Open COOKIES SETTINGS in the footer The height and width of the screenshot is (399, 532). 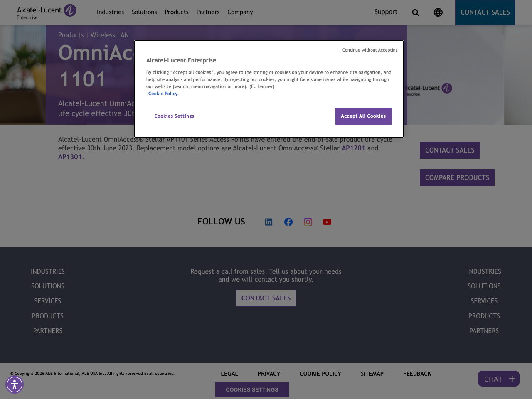click(x=252, y=389)
